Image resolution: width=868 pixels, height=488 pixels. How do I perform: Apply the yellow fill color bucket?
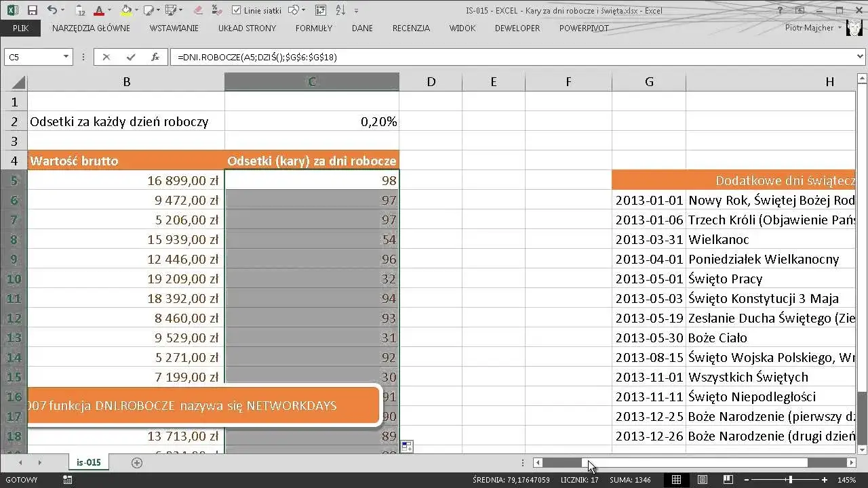coord(126,10)
